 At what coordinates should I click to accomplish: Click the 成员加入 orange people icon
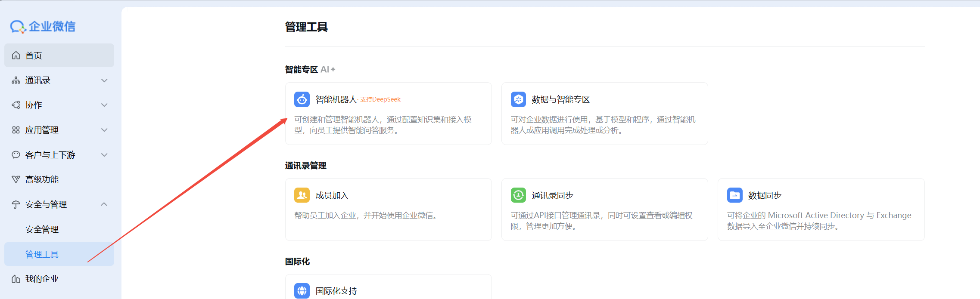coord(302,195)
